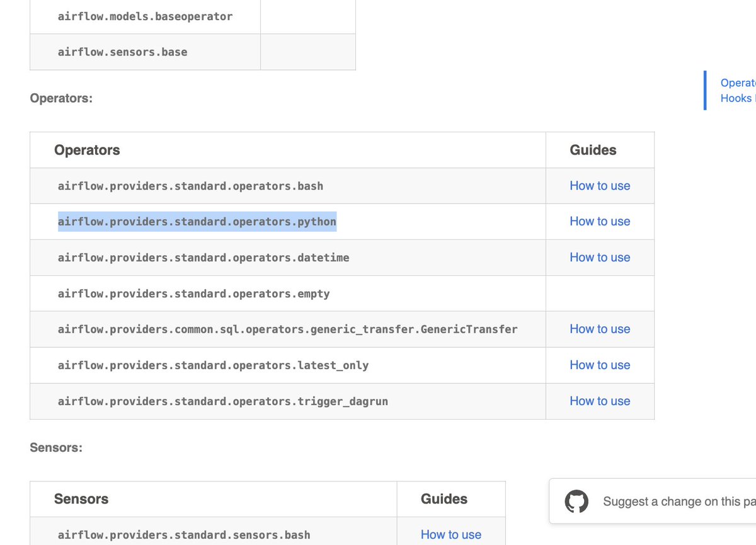Click airflow.providers.standard.operators.empty module name
Screen dimensions: 756x545
coord(193,294)
